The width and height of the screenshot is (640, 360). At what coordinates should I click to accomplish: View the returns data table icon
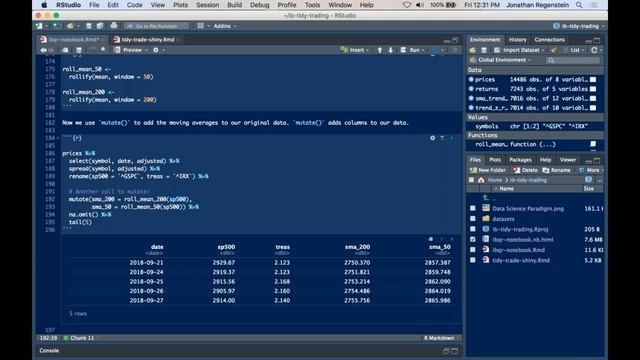tap(593, 89)
